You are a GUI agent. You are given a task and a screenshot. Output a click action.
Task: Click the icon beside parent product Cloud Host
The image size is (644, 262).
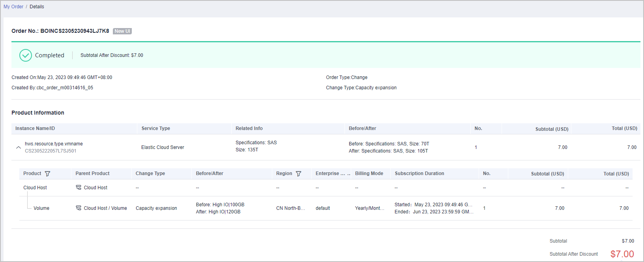coord(79,187)
